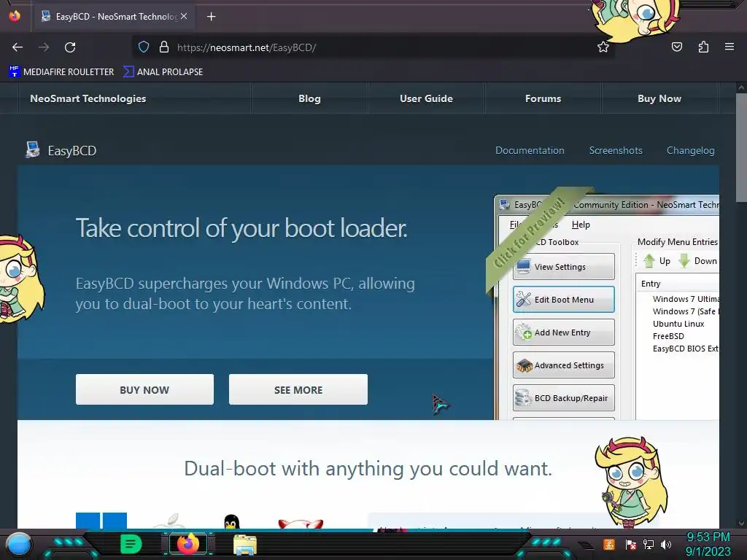This screenshot has height=560, width=747.
Task: Click the Up green arrow icon
Action: pyautogui.click(x=649, y=261)
